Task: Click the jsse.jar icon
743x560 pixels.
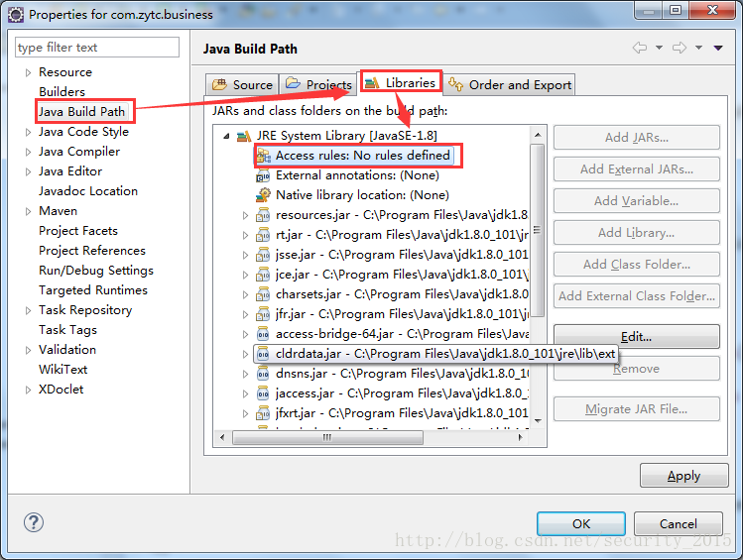Action: coord(263,255)
